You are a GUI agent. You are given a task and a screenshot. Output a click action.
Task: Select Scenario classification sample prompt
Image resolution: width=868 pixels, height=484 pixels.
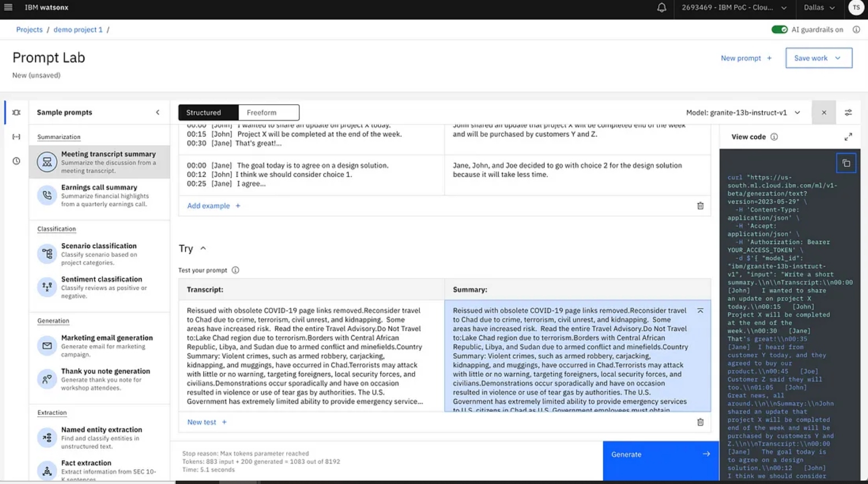click(99, 254)
